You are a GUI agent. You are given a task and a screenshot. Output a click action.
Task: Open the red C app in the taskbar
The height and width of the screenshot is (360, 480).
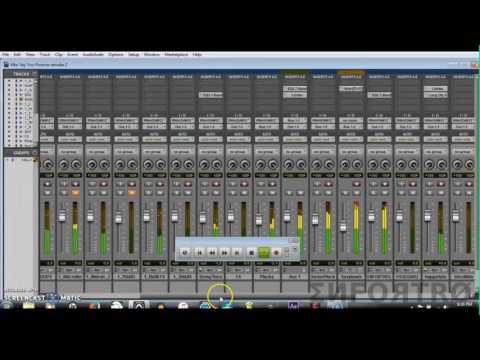point(315,305)
